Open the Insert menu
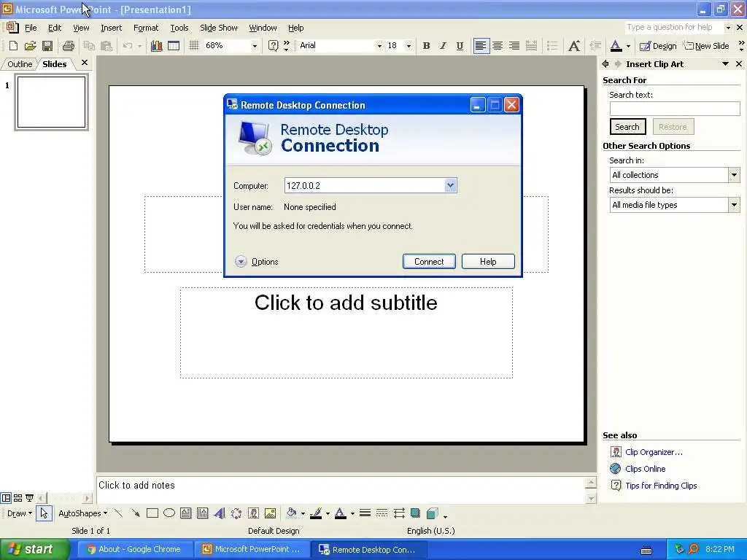The image size is (747, 560). (x=111, y=28)
